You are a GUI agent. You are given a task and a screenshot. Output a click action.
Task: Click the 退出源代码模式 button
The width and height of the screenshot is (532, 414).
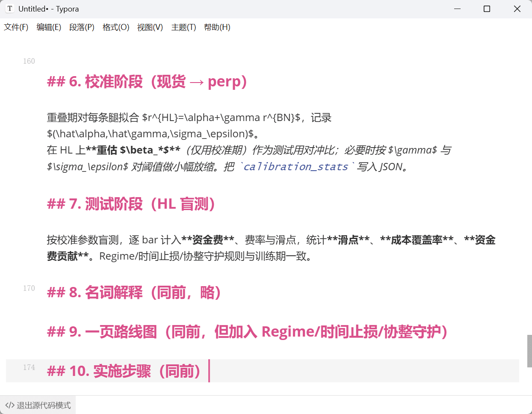click(38, 405)
